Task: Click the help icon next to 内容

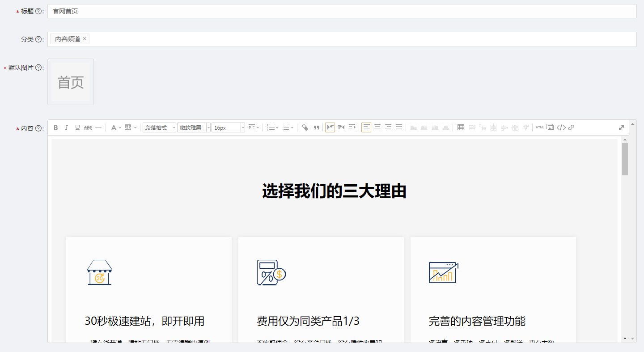Action: point(38,128)
